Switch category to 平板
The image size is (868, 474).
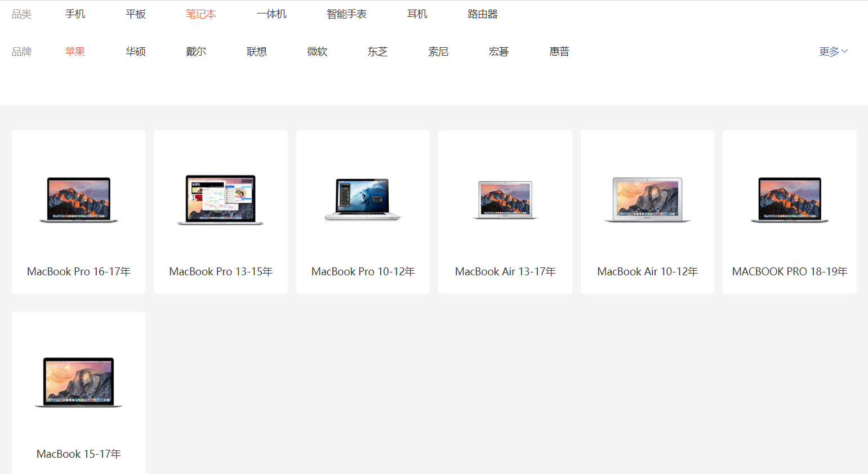(136, 14)
